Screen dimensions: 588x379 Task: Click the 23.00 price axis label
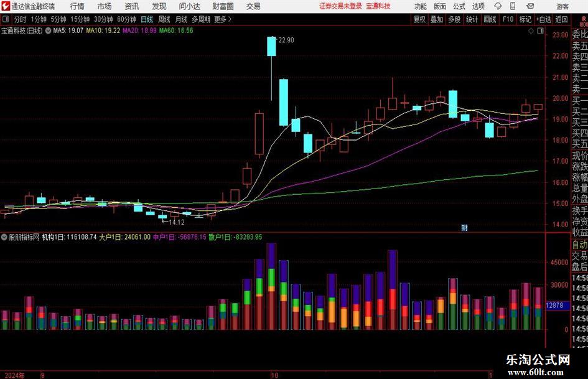pyautogui.click(x=560, y=35)
